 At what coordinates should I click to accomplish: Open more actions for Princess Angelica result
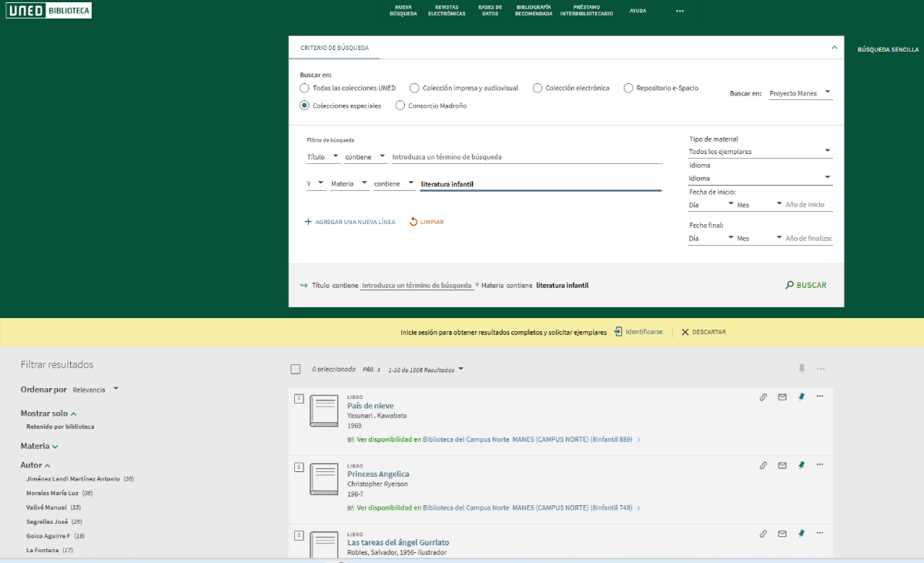[x=819, y=464]
